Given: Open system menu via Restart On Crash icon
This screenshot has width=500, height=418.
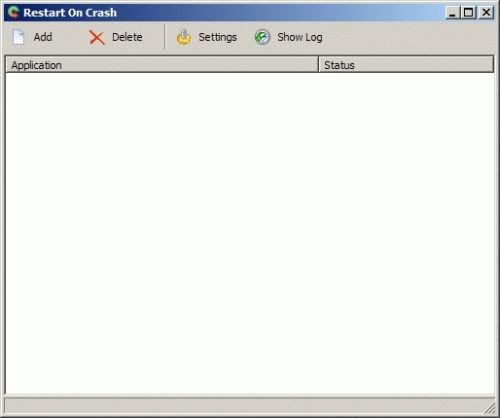Looking at the screenshot, I should [x=14, y=13].
